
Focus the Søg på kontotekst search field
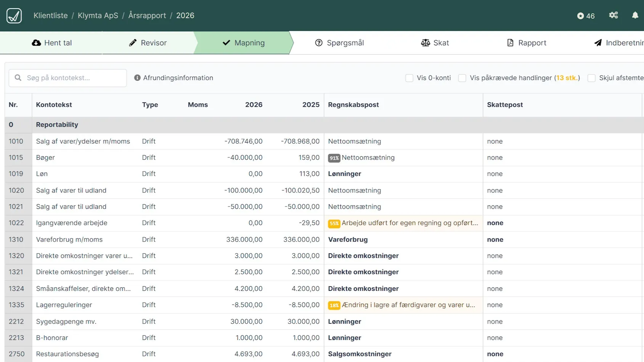point(68,78)
